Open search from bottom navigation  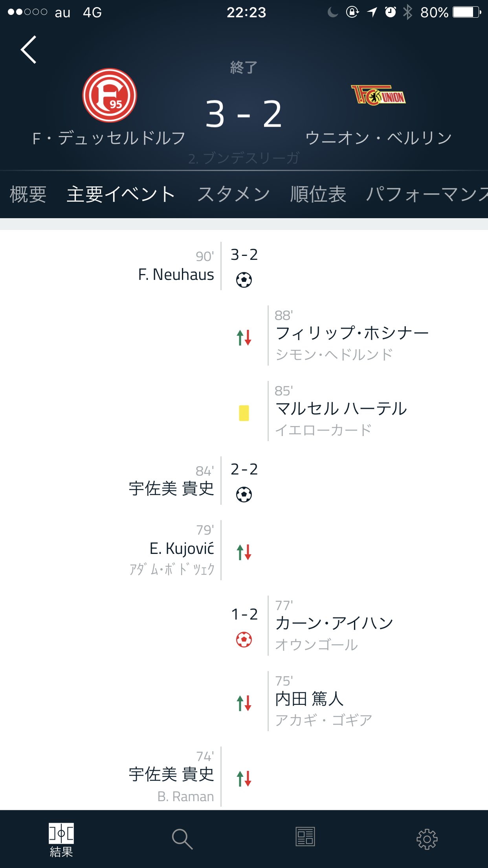182,839
